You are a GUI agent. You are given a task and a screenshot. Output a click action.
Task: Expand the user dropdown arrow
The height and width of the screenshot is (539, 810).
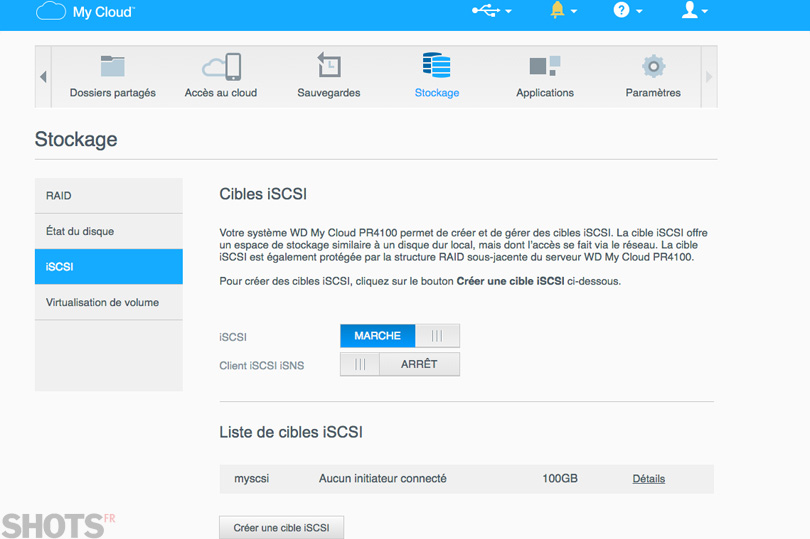[x=705, y=11]
